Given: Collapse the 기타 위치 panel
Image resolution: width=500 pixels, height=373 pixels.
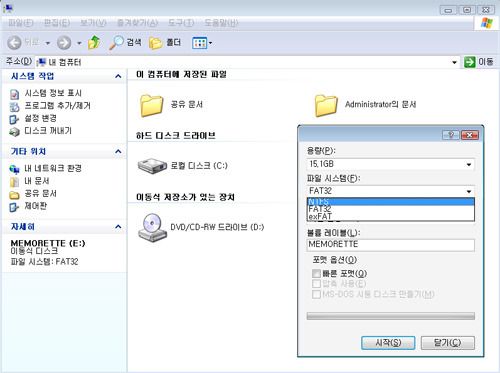Looking at the screenshot, I should (x=118, y=152).
